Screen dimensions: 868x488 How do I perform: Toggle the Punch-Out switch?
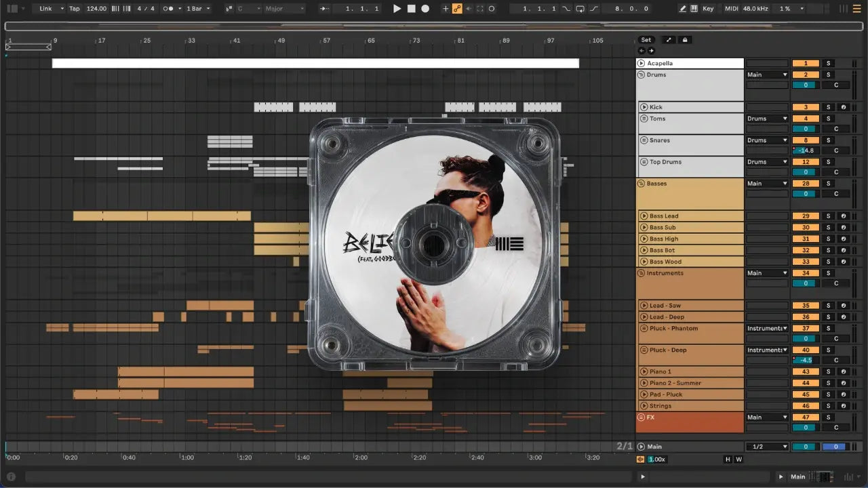click(x=594, y=9)
